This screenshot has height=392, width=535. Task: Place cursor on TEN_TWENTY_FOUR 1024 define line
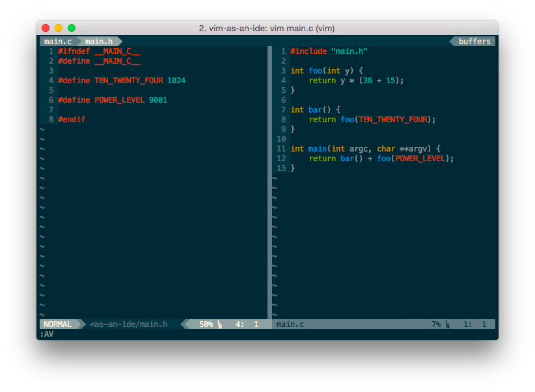(122, 81)
